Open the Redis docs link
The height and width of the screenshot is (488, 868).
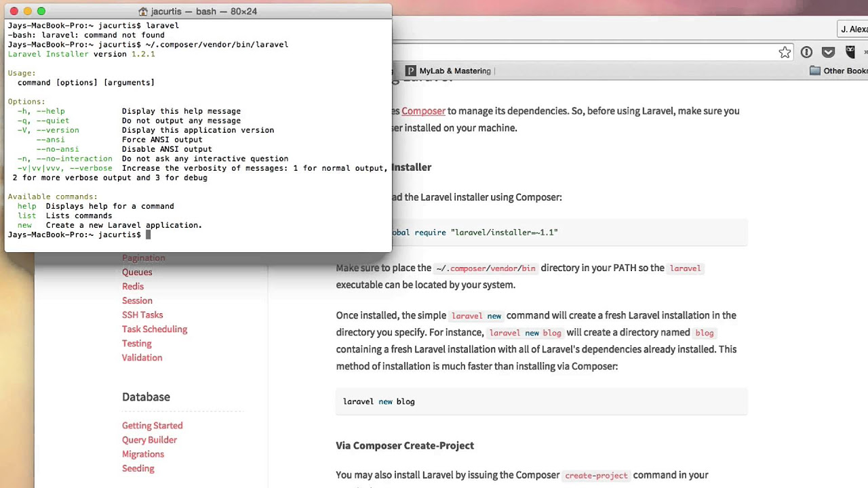133,286
